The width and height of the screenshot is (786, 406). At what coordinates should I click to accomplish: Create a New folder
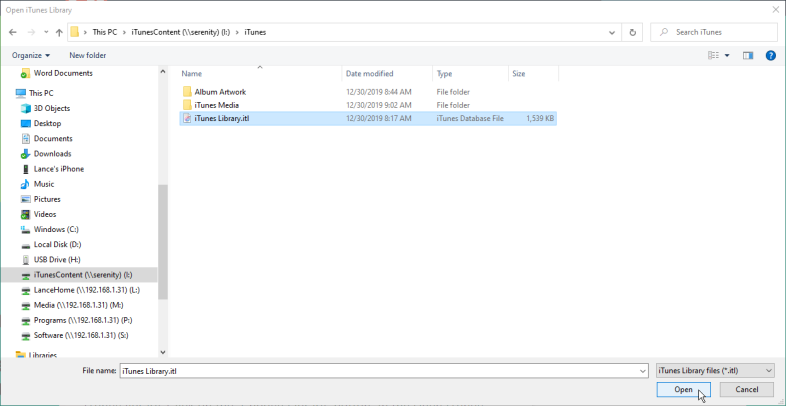click(x=88, y=55)
